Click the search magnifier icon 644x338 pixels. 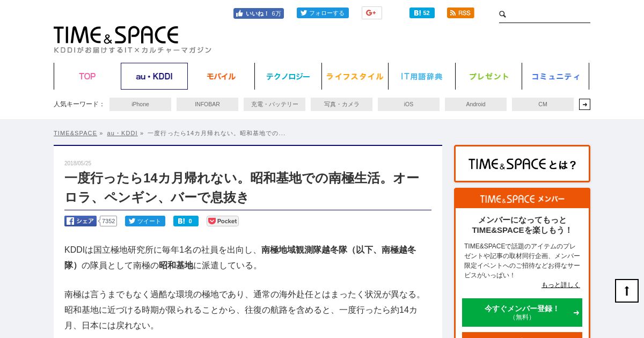pyautogui.click(x=503, y=14)
